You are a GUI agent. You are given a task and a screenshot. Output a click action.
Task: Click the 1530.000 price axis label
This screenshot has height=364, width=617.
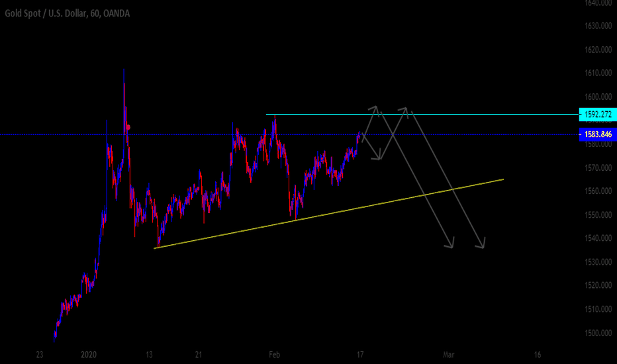coord(598,262)
